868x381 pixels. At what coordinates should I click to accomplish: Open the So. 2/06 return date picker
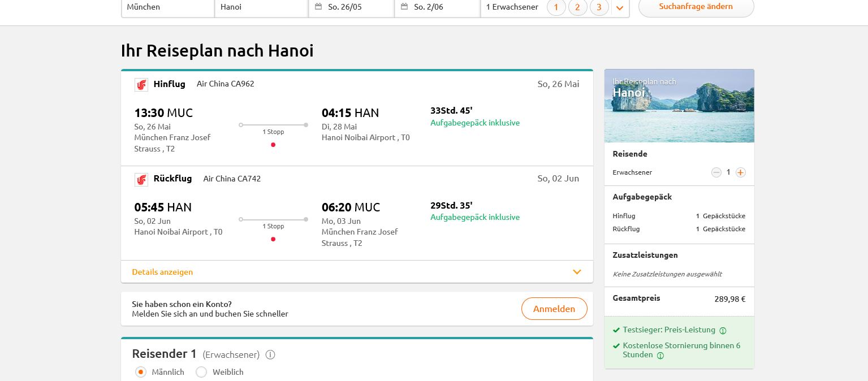[x=438, y=7]
